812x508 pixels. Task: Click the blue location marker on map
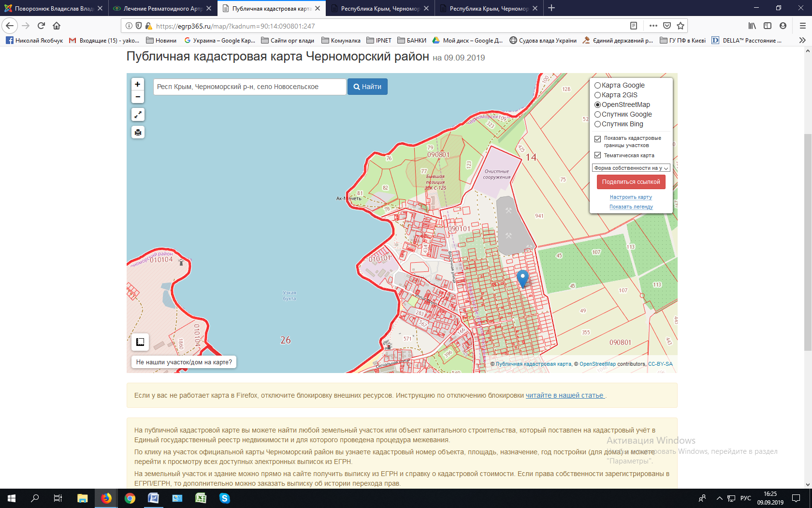(522, 278)
